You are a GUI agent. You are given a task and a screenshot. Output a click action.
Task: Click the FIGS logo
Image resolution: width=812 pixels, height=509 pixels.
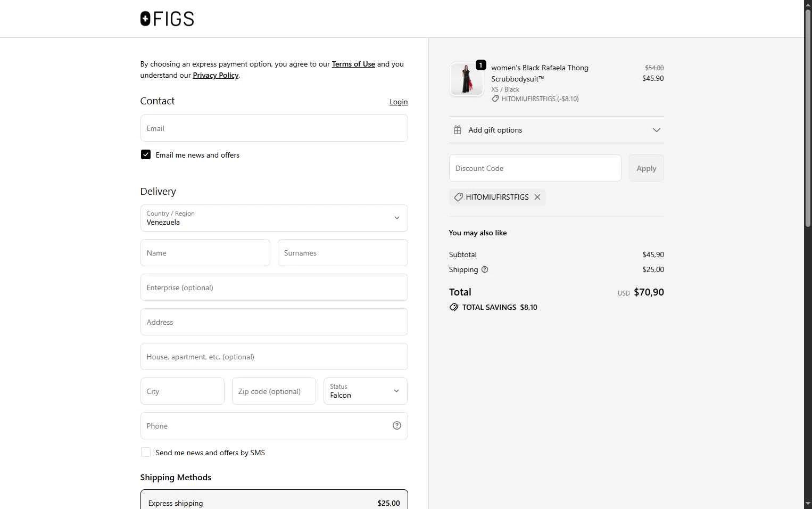click(167, 19)
